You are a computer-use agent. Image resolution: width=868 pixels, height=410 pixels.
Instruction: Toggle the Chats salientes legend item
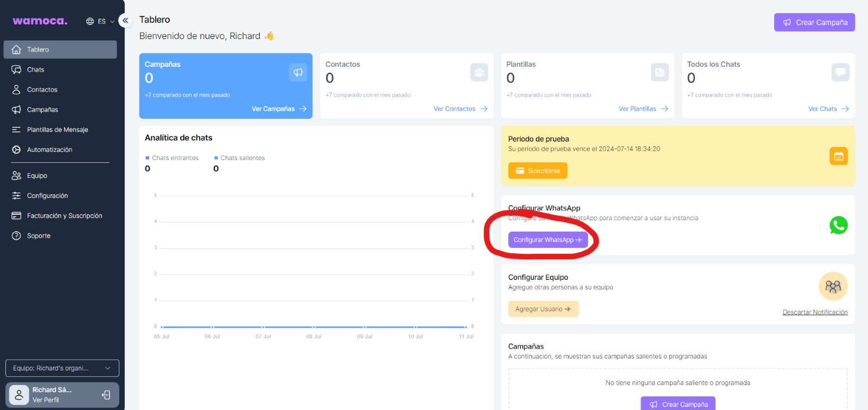pos(240,158)
